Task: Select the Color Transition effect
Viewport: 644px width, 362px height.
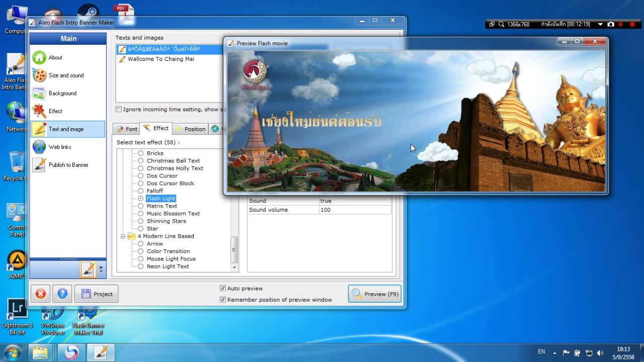Action: [168, 251]
